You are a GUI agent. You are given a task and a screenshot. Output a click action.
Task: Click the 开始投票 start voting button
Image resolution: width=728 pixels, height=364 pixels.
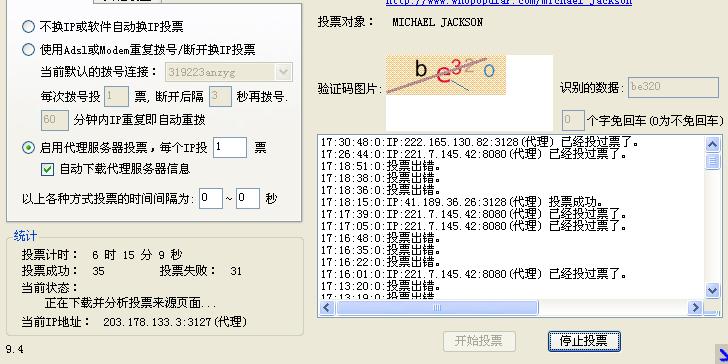point(479,341)
